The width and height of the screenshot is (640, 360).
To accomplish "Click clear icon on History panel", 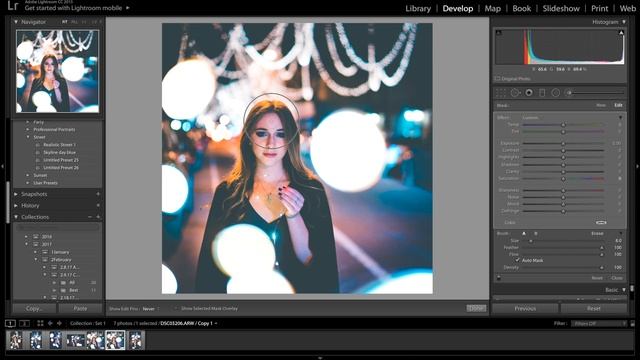I will (x=98, y=205).
